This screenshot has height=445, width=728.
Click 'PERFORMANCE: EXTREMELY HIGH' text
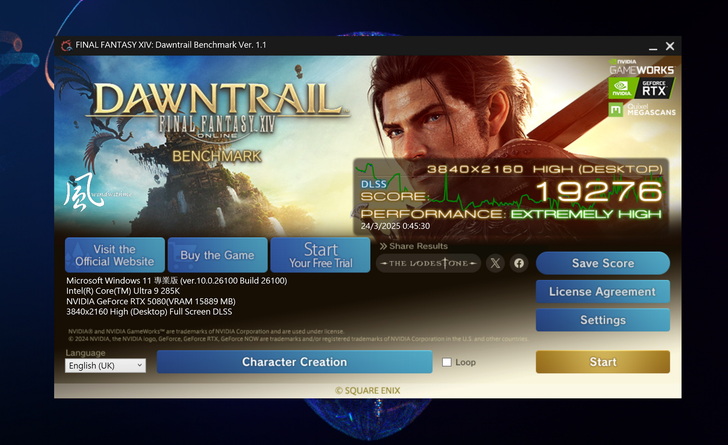(x=511, y=214)
